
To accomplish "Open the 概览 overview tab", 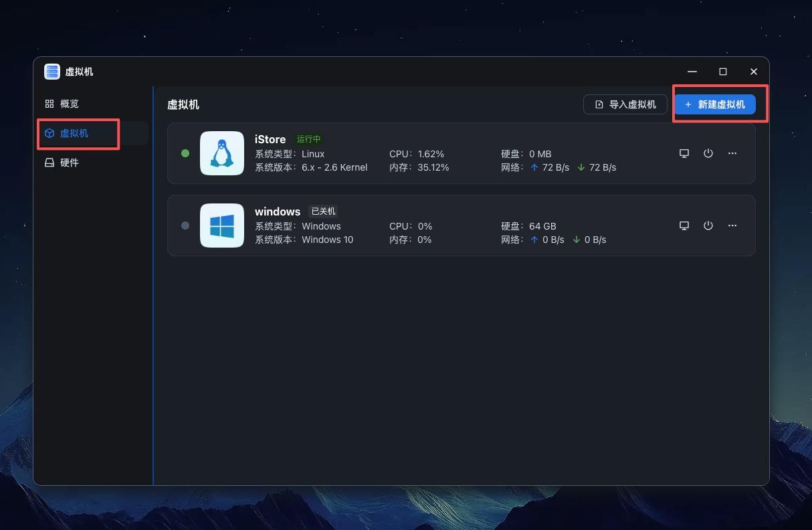I will [x=69, y=104].
